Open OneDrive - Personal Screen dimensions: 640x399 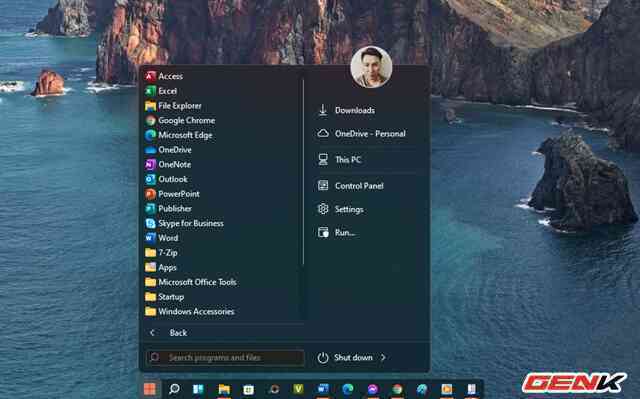[362, 133]
